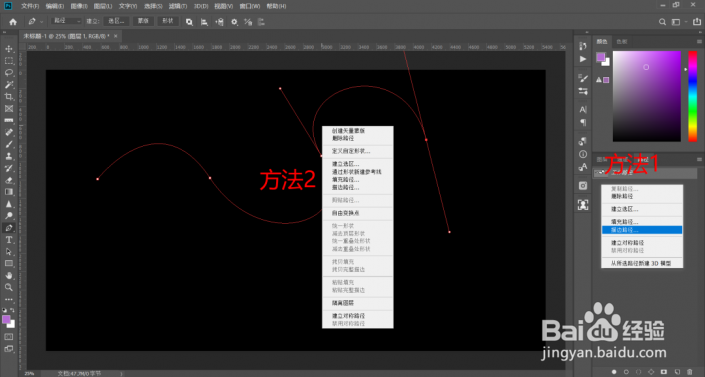Select the Eraser tool

(x=9, y=180)
